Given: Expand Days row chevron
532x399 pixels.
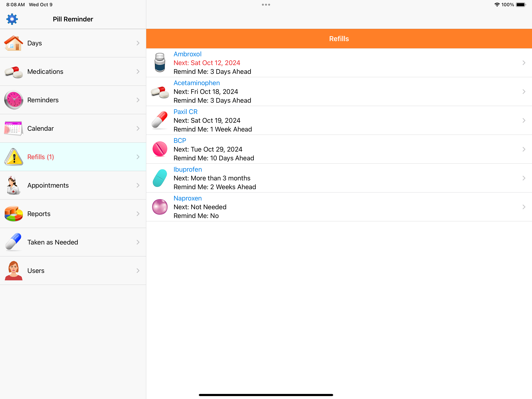Looking at the screenshot, I should point(138,43).
